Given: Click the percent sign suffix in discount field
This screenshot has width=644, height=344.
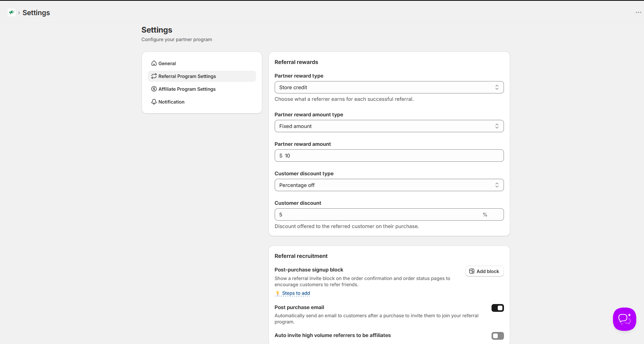Looking at the screenshot, I should pos(485,214).
